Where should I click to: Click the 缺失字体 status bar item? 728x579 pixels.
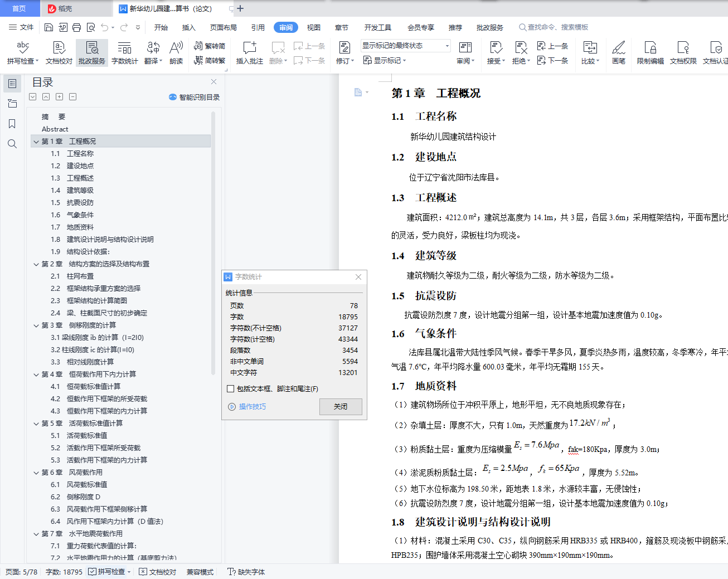pyautogui.click(x=246, y=572)
